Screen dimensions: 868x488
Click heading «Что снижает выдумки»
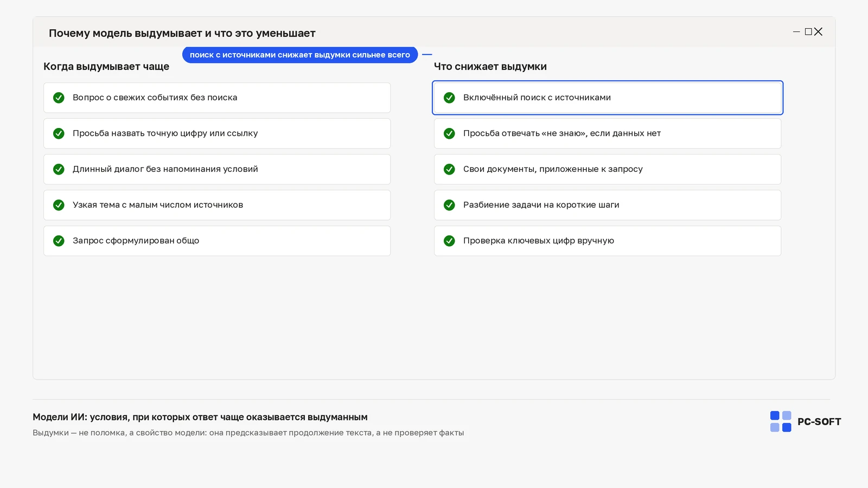[x=490, y=67]
